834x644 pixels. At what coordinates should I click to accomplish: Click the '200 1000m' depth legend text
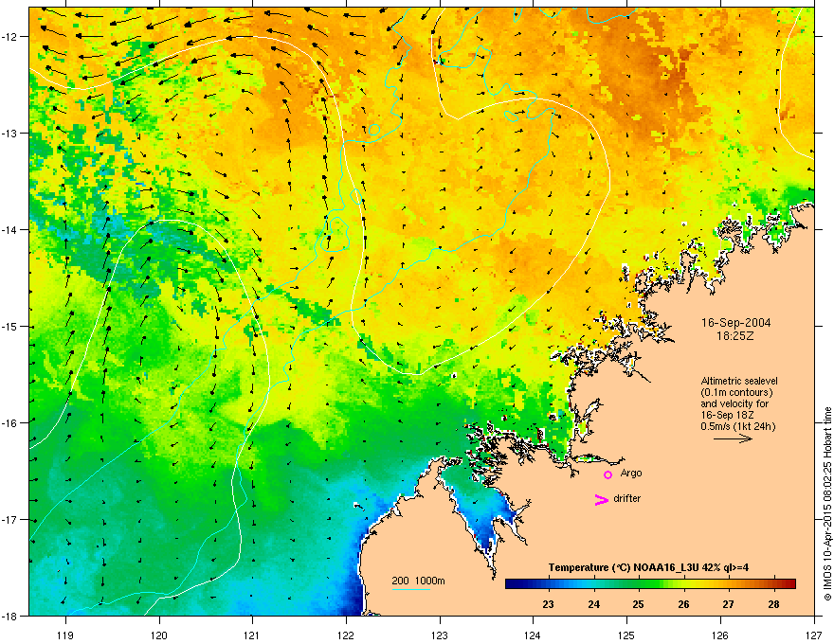(419, 581)
